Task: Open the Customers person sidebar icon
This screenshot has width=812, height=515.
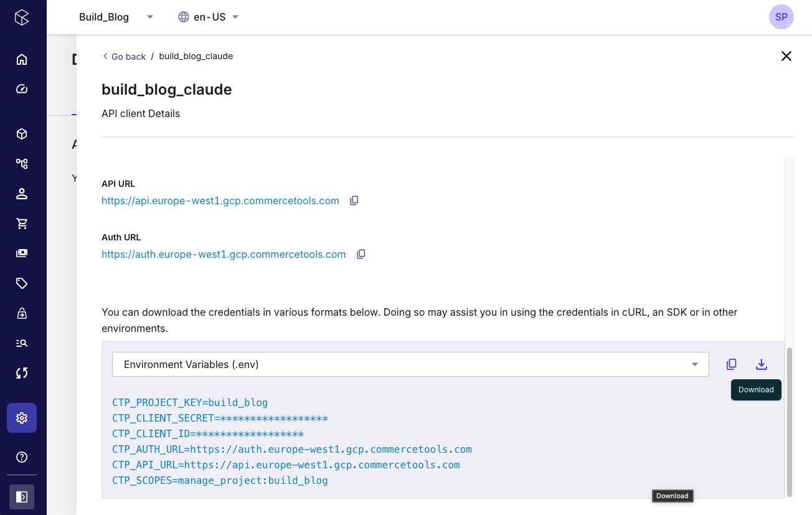Action: tap(22, 194)
